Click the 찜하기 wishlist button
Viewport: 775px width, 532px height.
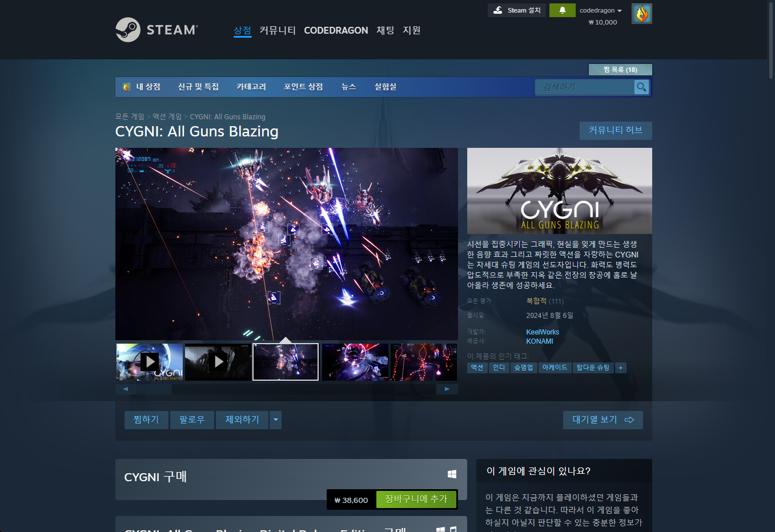(x=146, y=420)
